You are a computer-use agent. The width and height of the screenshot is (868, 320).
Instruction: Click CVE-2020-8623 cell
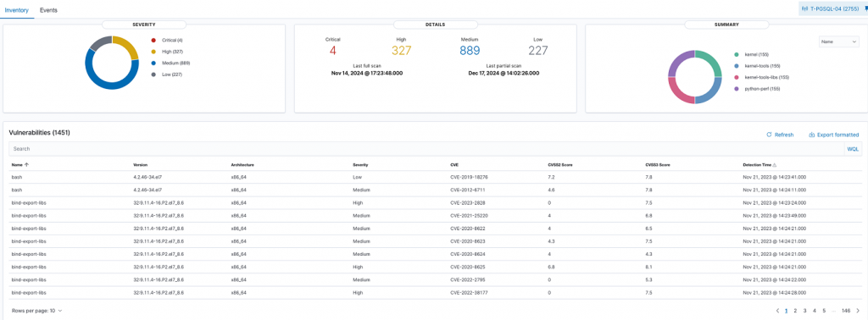(468, 240)
